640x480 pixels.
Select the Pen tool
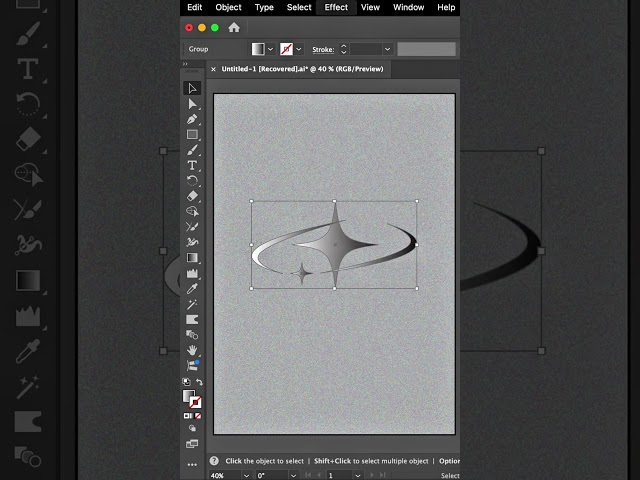point(192,119)
